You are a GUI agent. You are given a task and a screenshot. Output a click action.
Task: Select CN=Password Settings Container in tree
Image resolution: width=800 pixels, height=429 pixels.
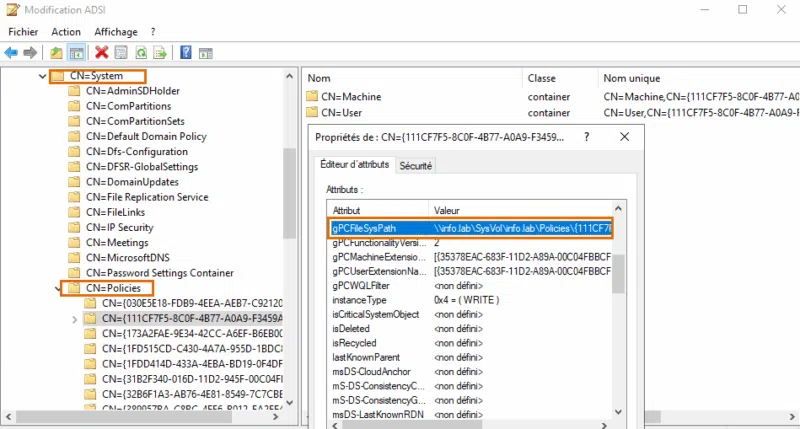click(x=157, y=273)
